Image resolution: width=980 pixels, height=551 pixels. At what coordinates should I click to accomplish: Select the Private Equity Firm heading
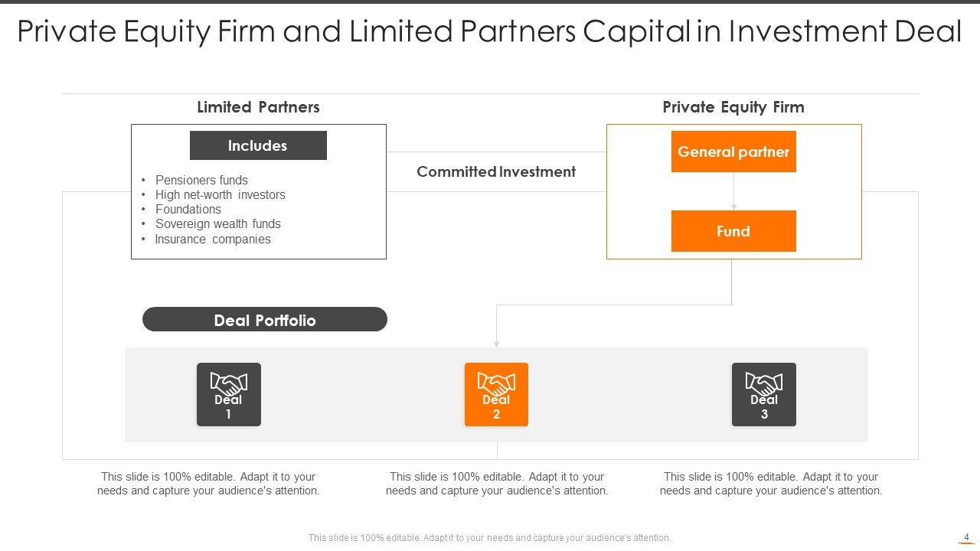click(x=733, y=107)
